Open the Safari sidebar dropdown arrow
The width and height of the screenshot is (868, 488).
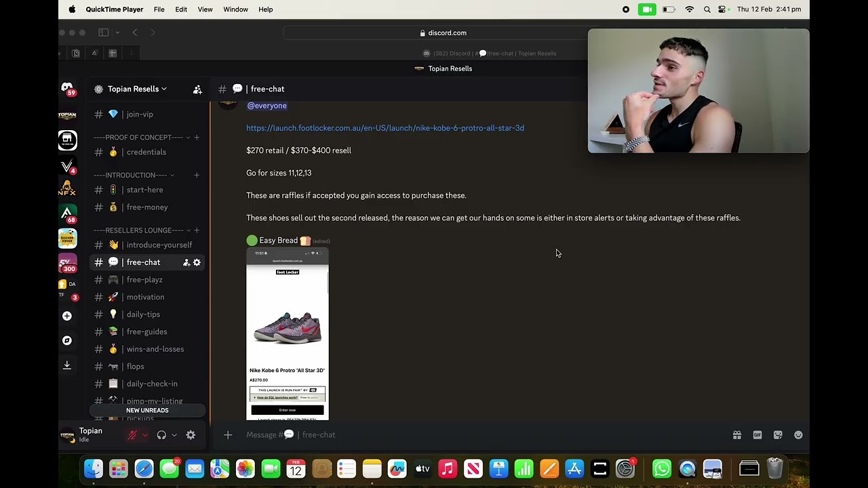coord(117,33)
